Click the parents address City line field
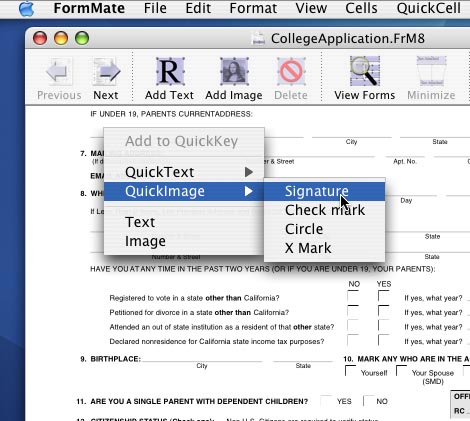This screenshot has width=470, height=421. [352, 135]
